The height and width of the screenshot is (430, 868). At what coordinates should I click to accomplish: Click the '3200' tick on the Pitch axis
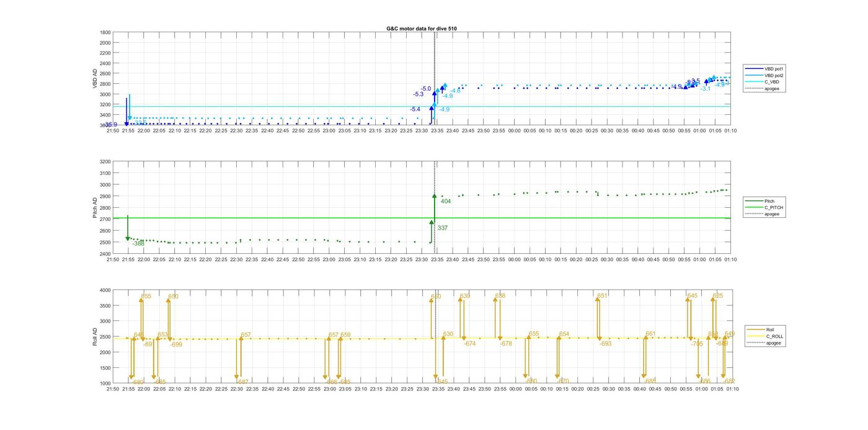[x=105, y=161]
